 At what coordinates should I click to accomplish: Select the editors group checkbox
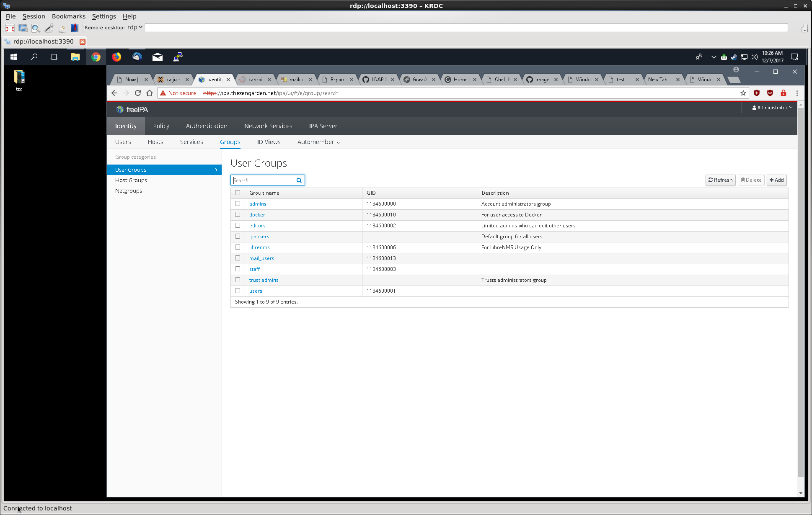(x=238, y=225)
